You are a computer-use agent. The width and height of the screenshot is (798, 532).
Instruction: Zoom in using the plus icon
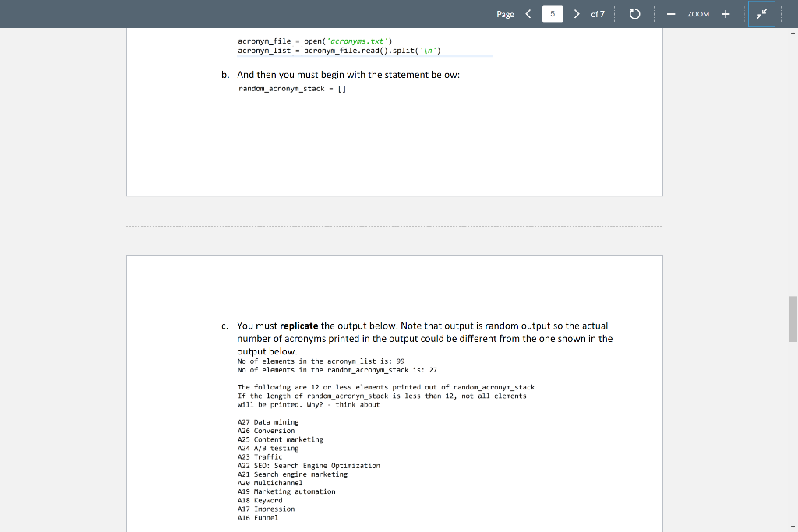pyautogui.click(x=726, y=14)
